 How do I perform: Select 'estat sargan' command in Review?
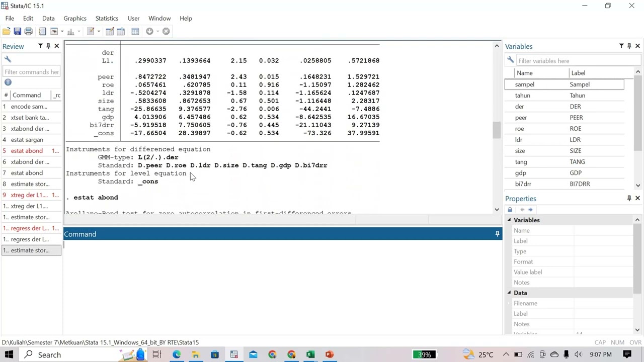(x=31, y=140)
